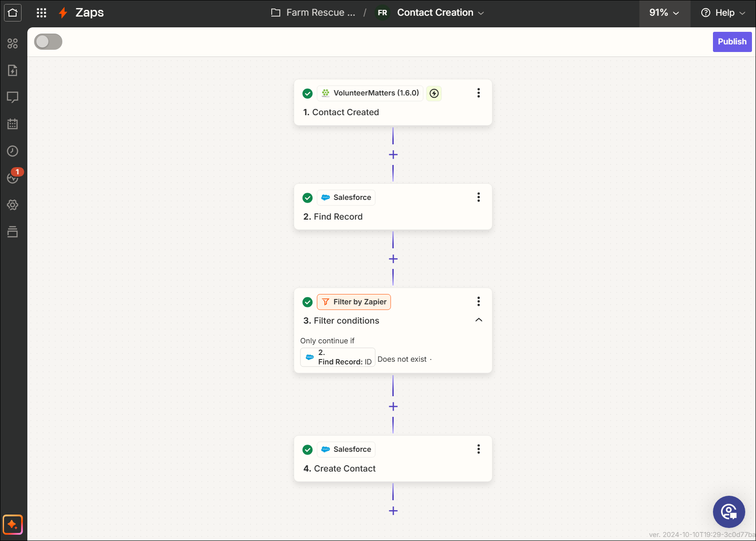Open the advanced settings gear icon
Viewport: 756px width, 541px height.
[x=13, y=205]
